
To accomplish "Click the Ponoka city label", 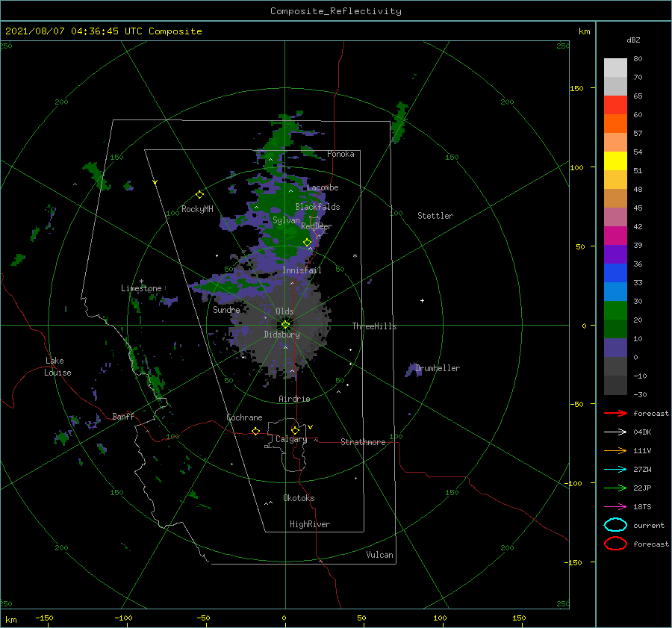I will pos(340,154).
